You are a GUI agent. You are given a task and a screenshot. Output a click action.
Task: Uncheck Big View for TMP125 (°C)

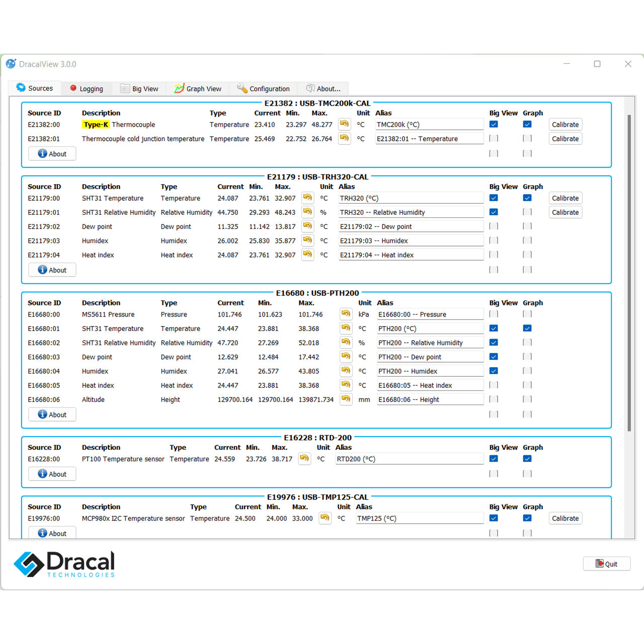pos(494,518)
